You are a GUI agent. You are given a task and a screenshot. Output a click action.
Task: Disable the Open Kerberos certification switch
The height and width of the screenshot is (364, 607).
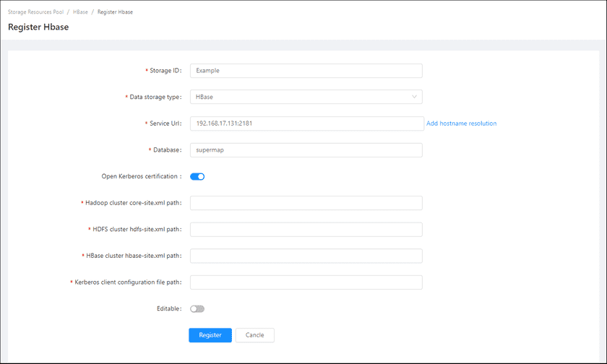197,176
